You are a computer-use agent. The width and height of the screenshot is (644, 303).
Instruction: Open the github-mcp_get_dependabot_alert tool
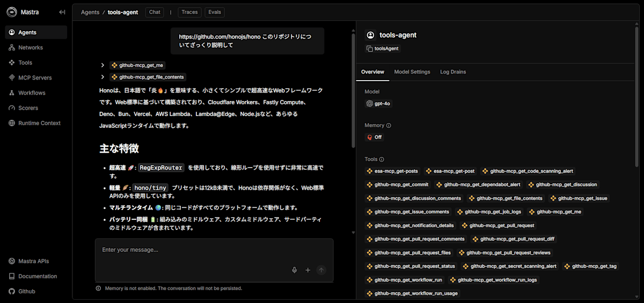[x=479, y=184]
